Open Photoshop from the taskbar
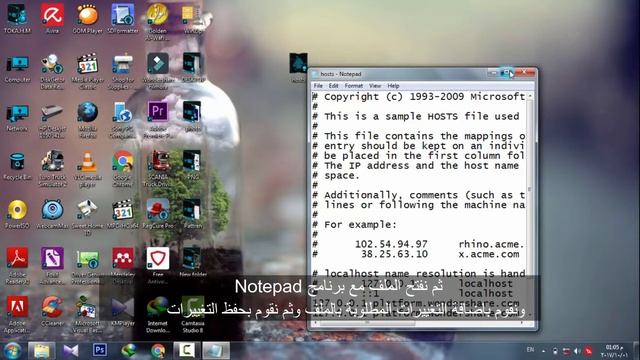This screenshot has width=640, height=360. [x=100, y=350]
